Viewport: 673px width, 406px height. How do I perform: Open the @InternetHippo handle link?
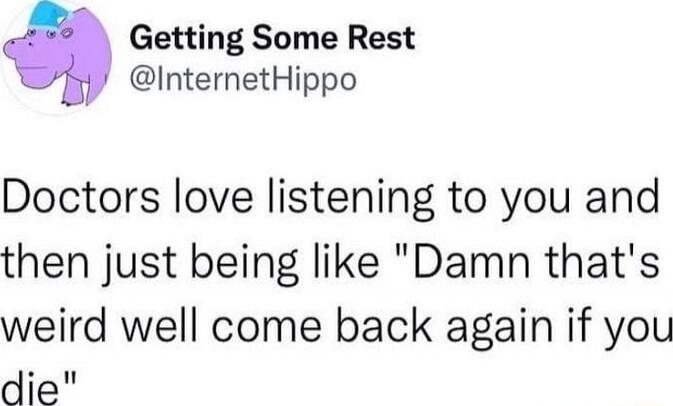[243, 80]
